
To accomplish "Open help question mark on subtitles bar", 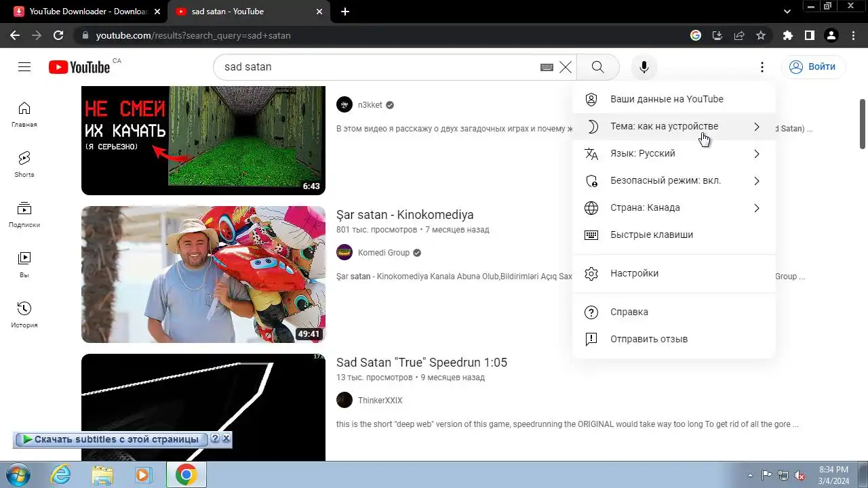I will click(215, 439).
